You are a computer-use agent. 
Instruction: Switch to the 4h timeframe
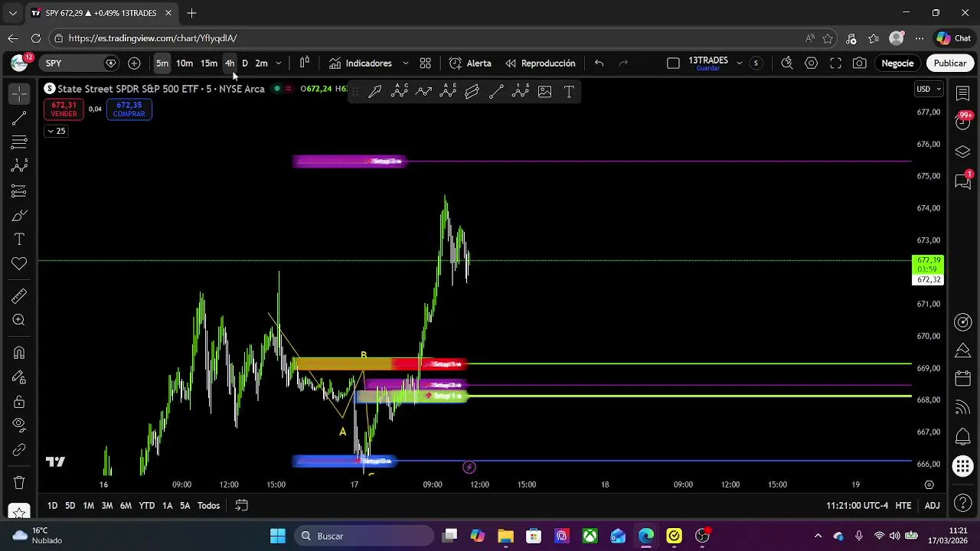coord(230,63)
